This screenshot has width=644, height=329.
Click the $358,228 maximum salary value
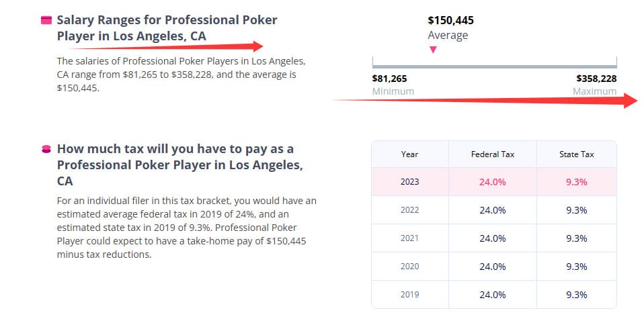coord(596,79)
